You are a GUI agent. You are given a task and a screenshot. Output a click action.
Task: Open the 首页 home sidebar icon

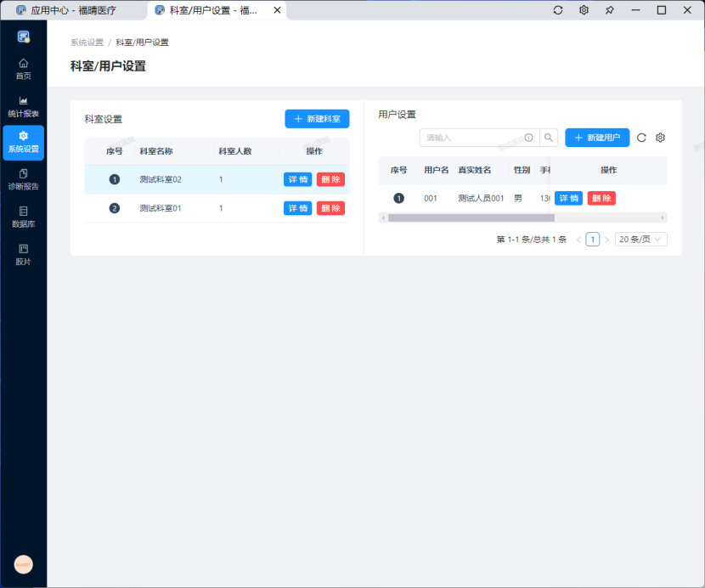tap(23, 69)
